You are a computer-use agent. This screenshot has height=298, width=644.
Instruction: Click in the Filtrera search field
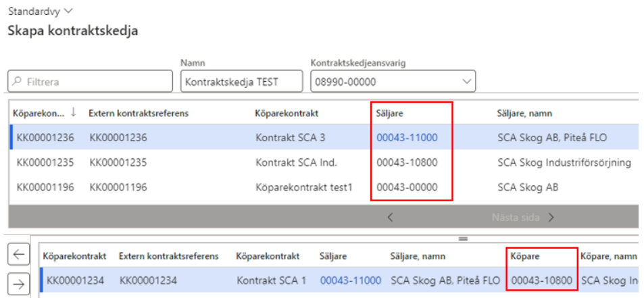[x=95, y=82]
